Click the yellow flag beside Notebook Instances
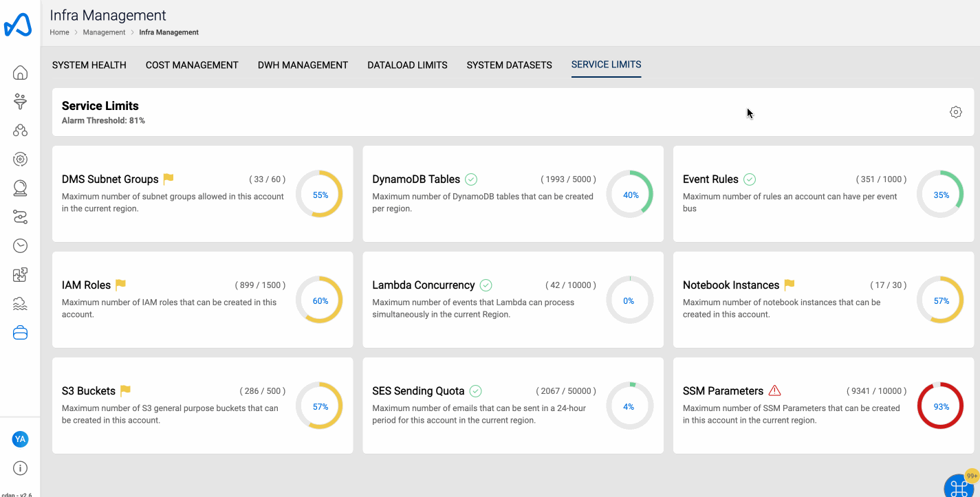Image resolution: width=980 pixels, height=497 pixels. pos(790,285)
